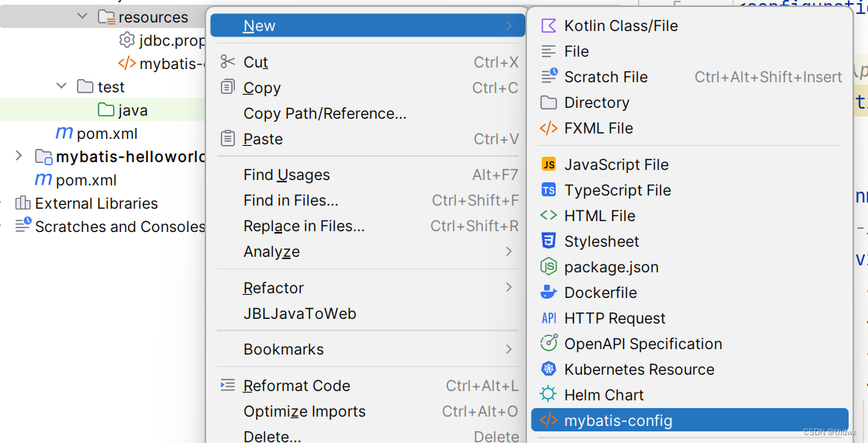Viewport: 868px width, 443px height.
Task: Click the Scratch File icon
Action: click(x=549, y=77)
